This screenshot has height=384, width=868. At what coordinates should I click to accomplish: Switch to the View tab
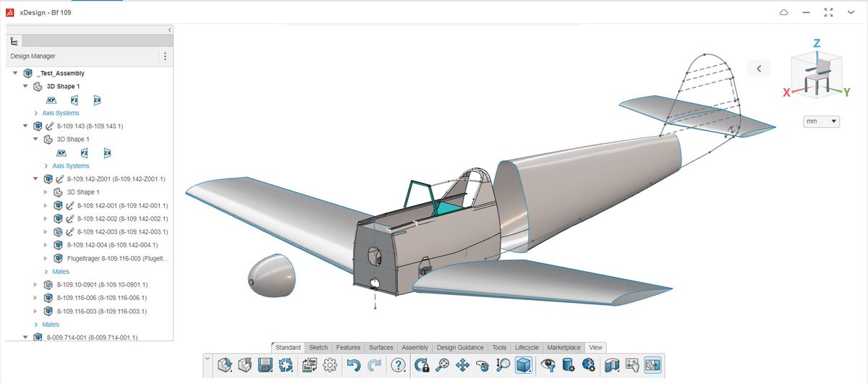(x=595, y=348)
